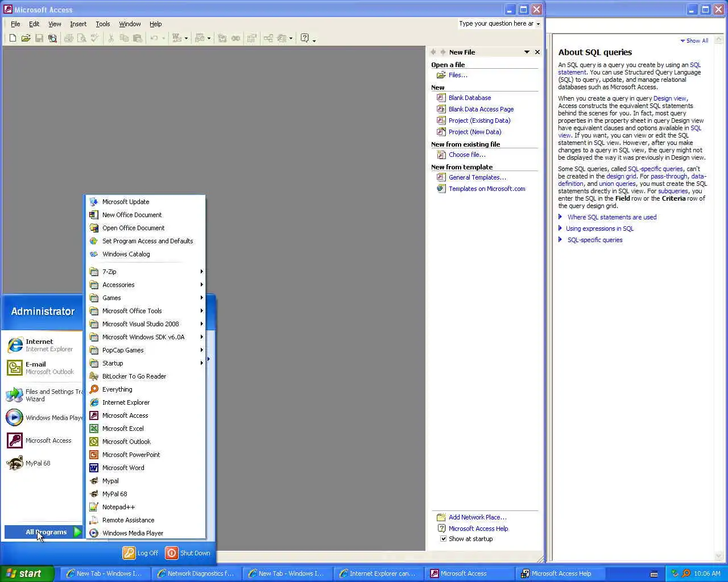
Task: Open Everything search program
Action: pos(146,389)
